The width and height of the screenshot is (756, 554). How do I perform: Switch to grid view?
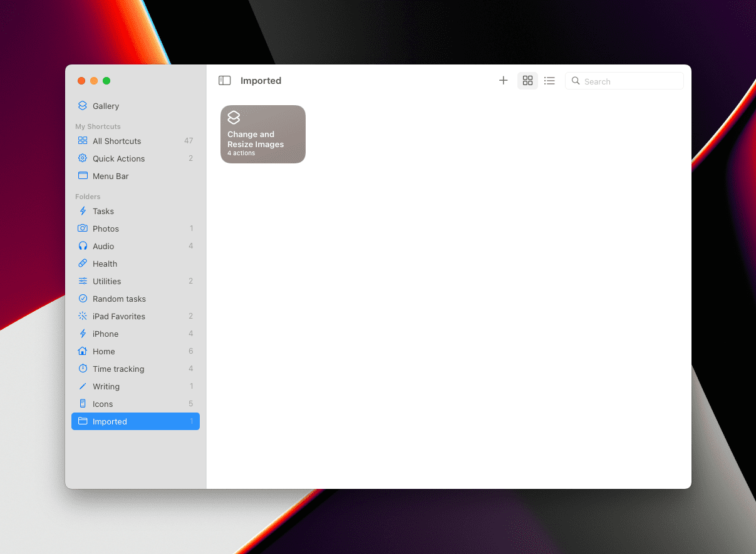[x=527, y=81]
